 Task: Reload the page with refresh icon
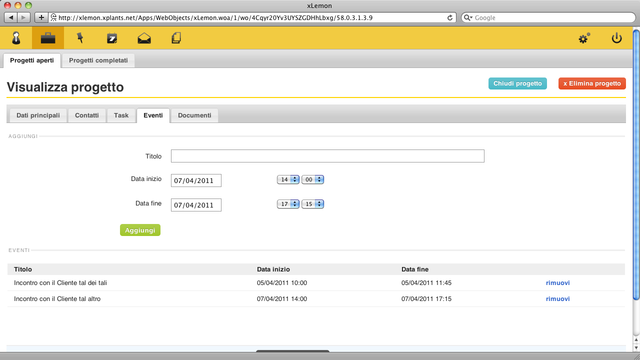(450, 18)
